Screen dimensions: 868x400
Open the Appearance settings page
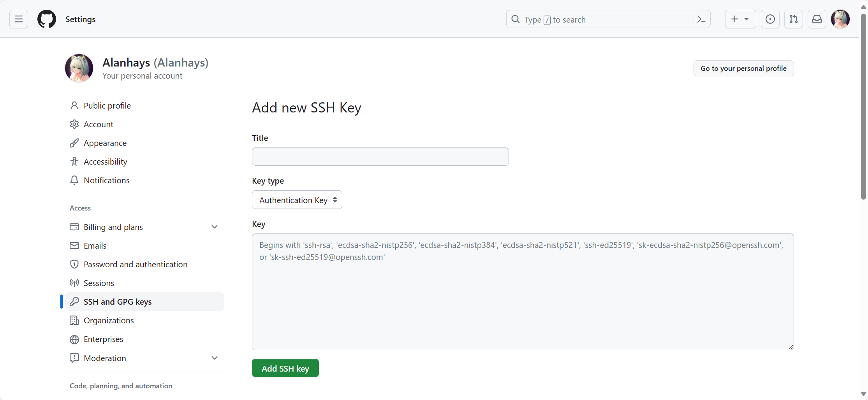point(105,143)
